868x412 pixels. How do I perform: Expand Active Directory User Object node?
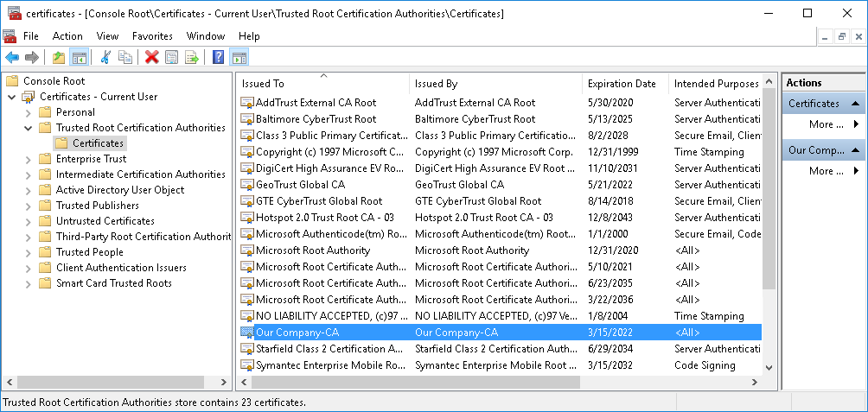click(x=29, y=190)
